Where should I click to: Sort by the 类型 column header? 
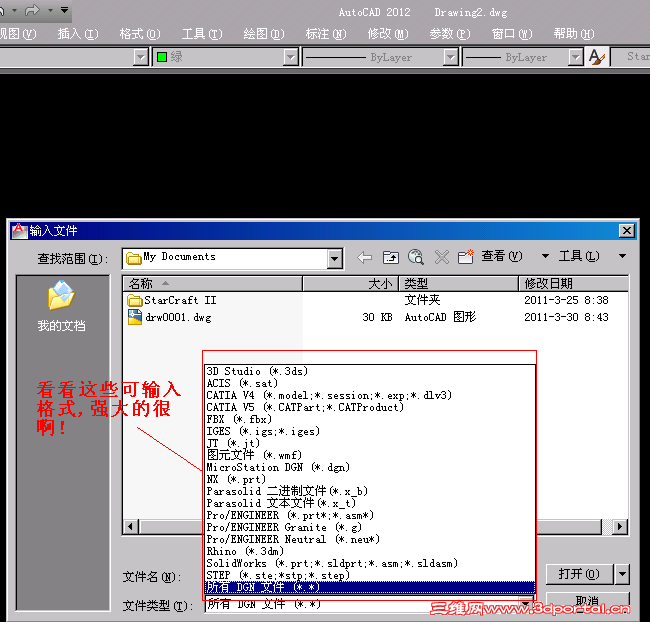458,284
